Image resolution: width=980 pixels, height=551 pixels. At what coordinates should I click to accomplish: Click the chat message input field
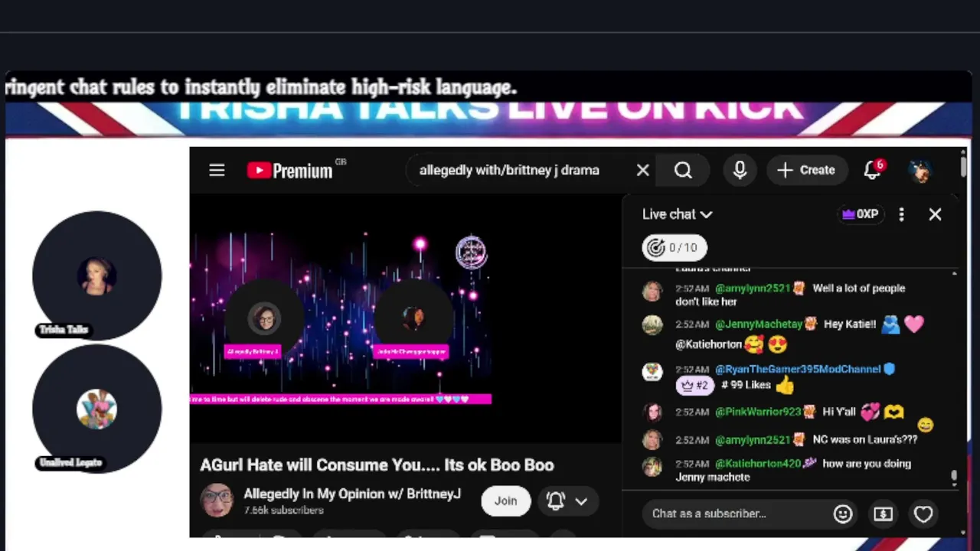tap(737, 514)
